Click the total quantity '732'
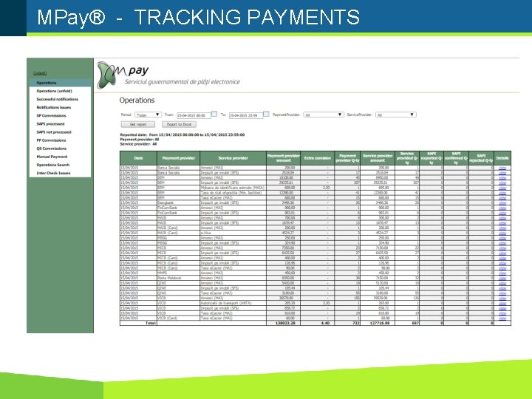This screenshot has width=532, height=399. pos(356,324)
